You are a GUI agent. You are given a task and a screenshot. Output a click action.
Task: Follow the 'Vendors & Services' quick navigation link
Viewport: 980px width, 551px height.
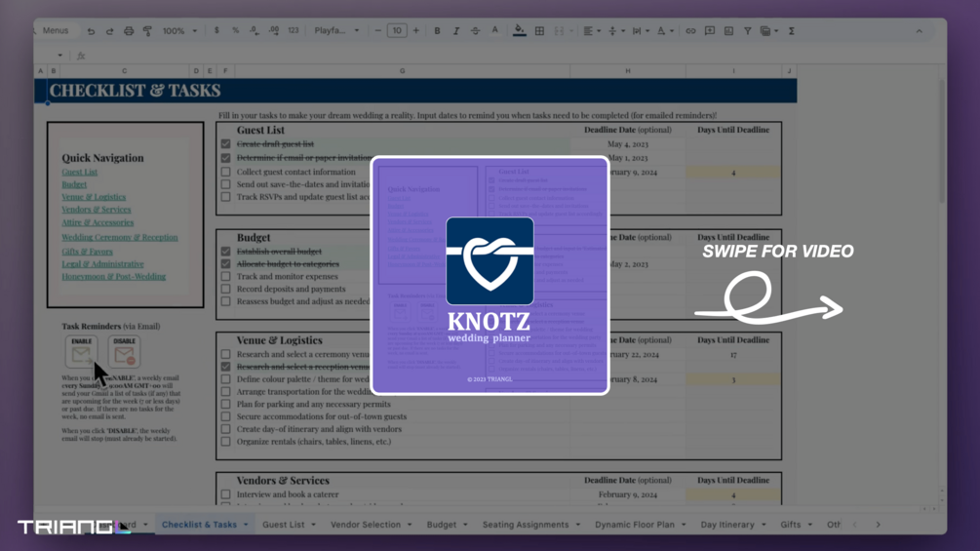[x=97, y=210]
